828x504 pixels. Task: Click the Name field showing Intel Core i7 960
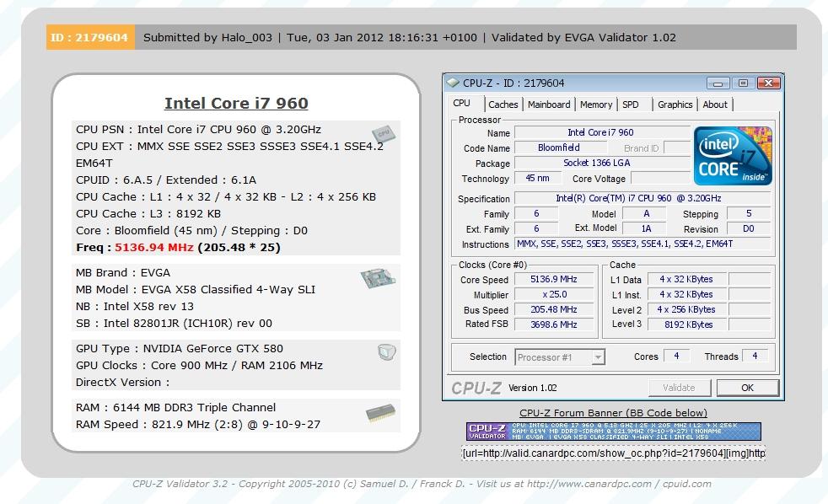(602, 132)
